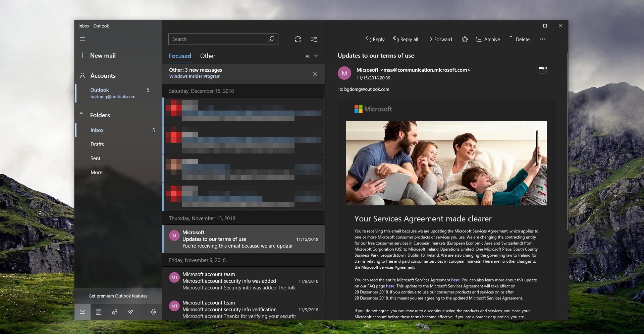Click the plus icon beside New mail
This screenshot has width=644, height=334.
tap(83, 55)
